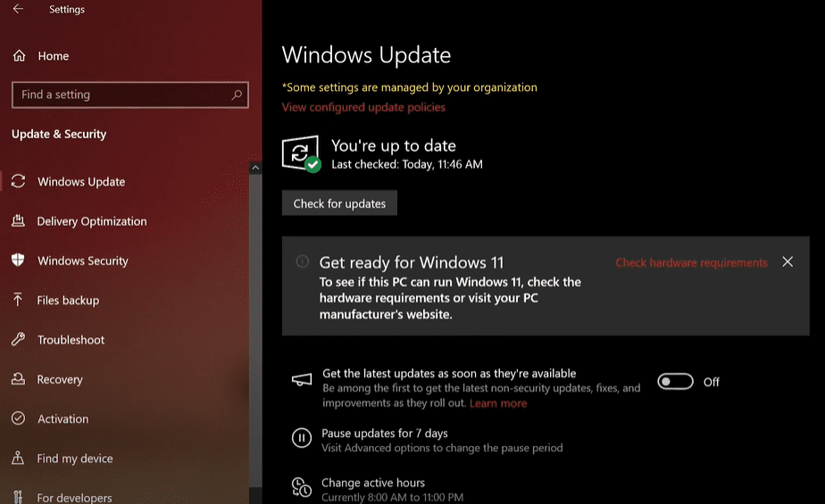Select Windows Update menu item

point(81,182)
